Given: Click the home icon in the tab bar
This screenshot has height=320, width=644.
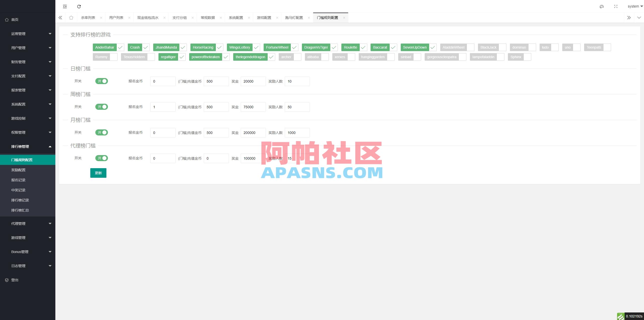Looking at the screenshot, I should (71, 17).
